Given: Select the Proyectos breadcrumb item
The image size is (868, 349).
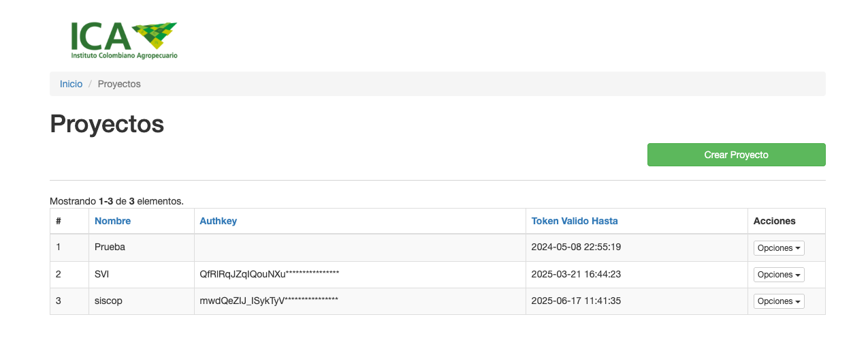Looking at the screenshot, I should click(x=119, y=84).
